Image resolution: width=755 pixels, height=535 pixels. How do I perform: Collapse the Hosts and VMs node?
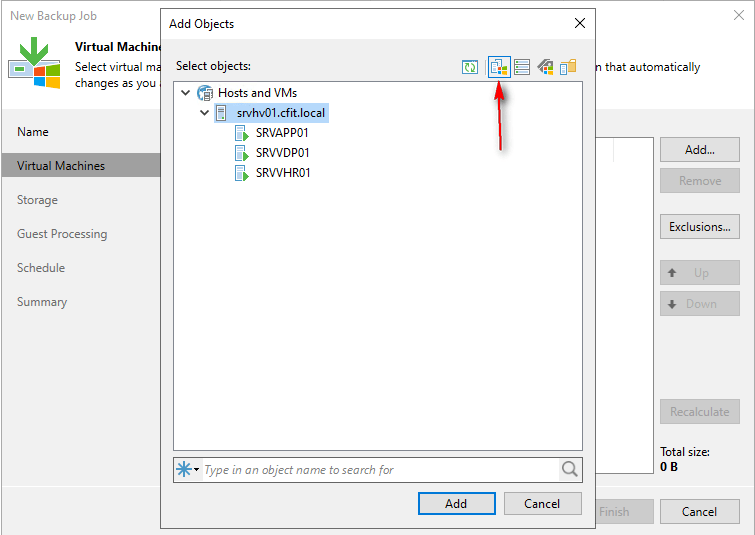(186, 93)
